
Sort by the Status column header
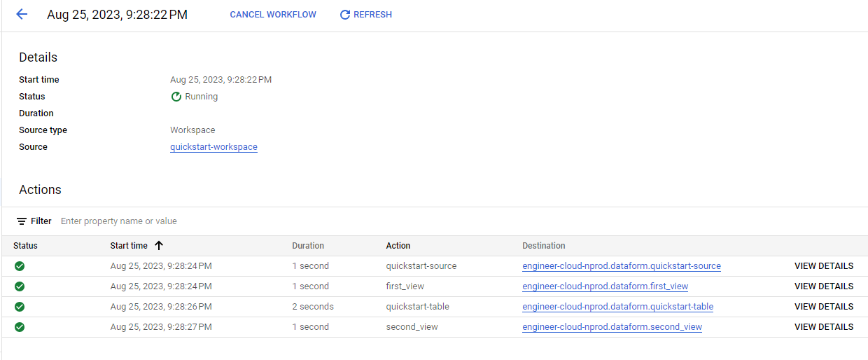pyautogui.click(x=25, y=246)
